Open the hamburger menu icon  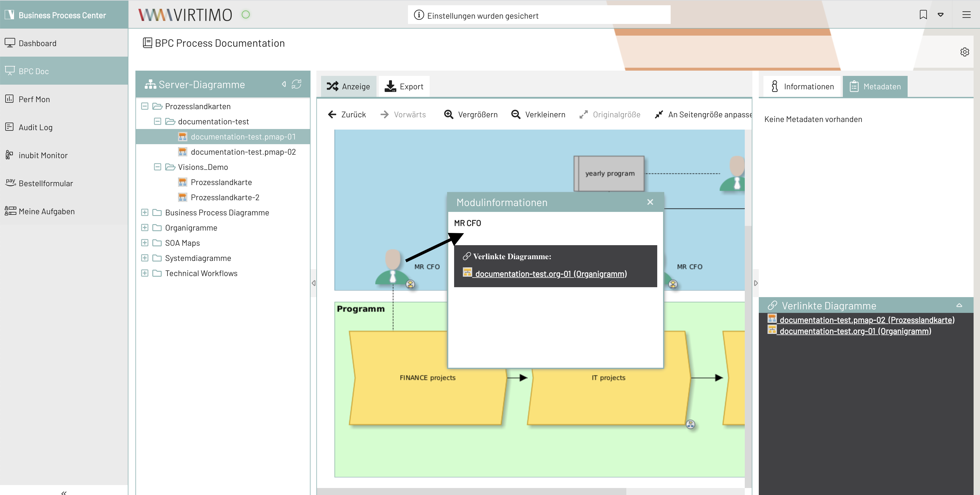tap(966, 15)
